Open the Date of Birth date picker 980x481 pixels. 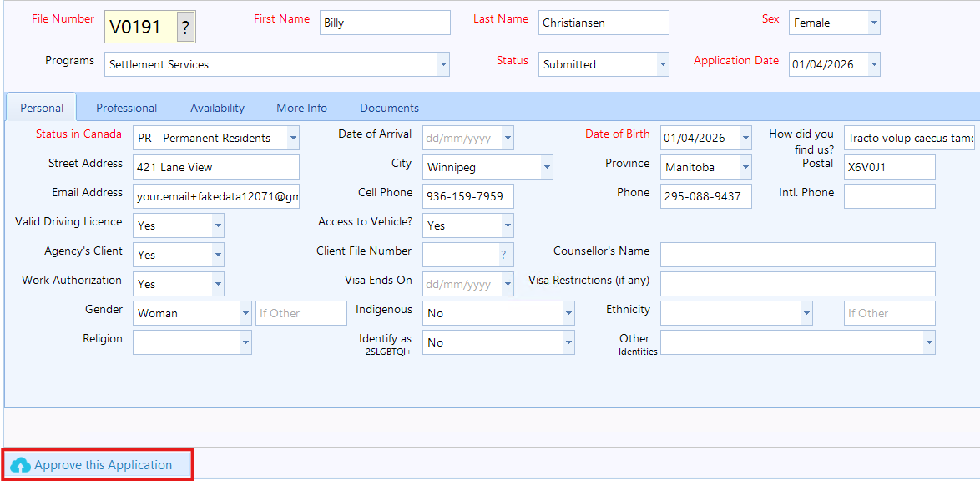tap(745, 138)
